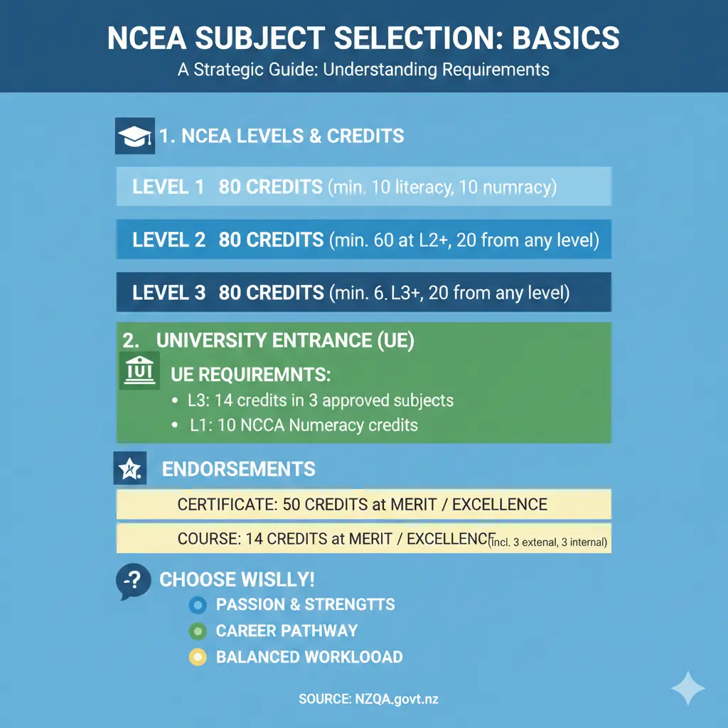
Task: Click the Choose Wisely heading text
Action: 237,579
